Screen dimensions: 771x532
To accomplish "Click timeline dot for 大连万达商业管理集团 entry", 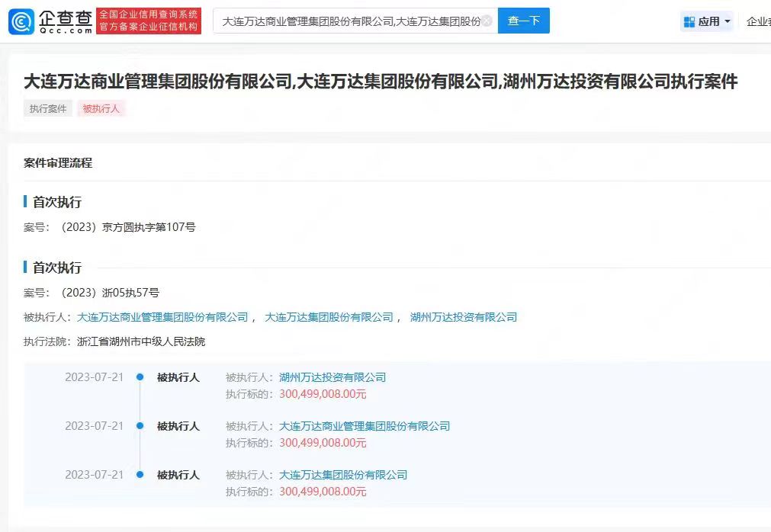I will pos(140,426).
